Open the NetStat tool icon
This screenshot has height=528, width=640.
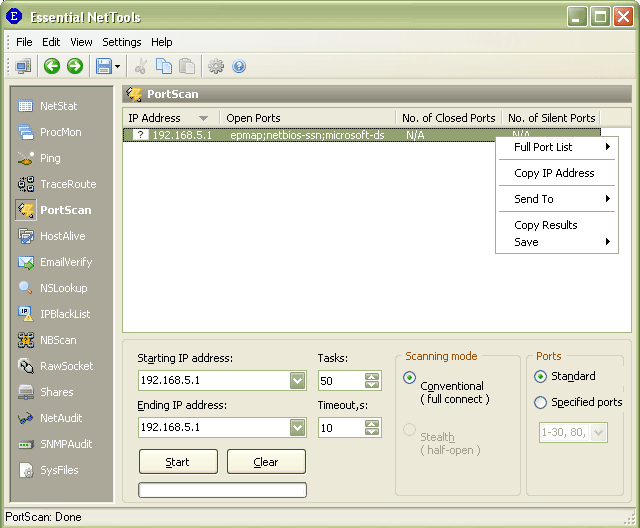(x=25, y=106)
